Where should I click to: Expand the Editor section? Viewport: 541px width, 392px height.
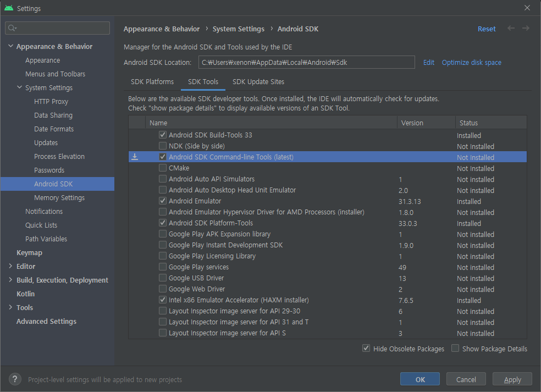pyautogui.click(x=10, y=266)
